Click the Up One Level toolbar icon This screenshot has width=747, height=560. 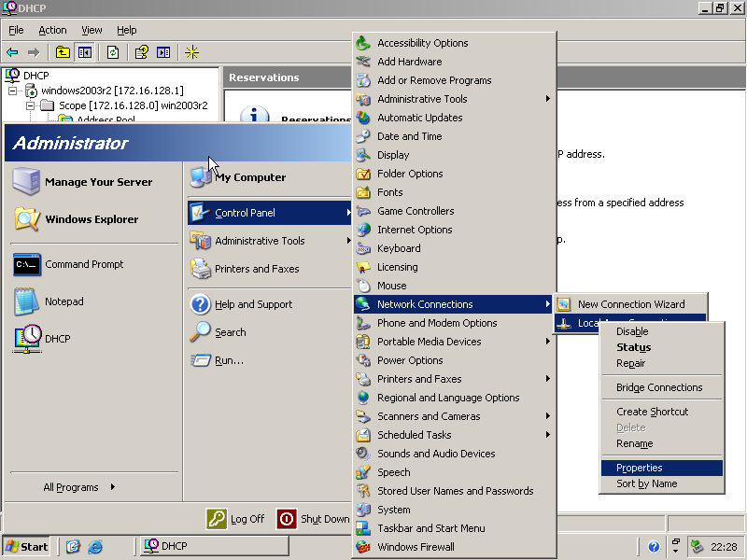pyautogui.click(x=63, y=52)
